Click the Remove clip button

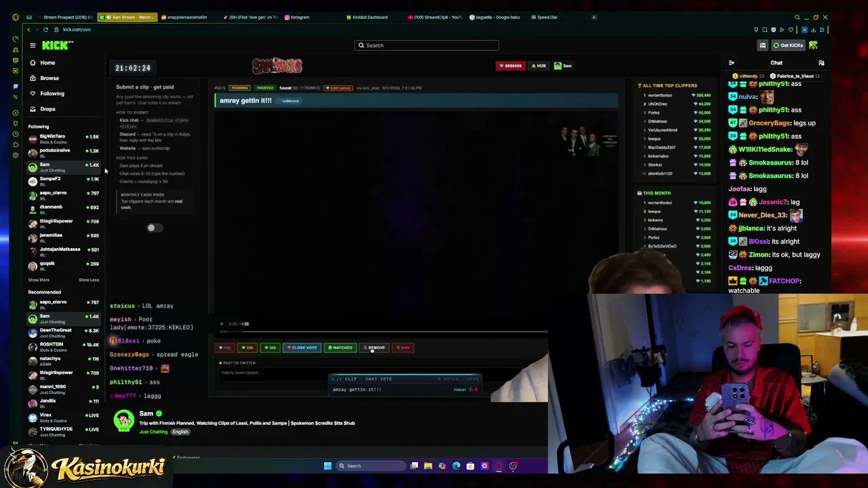click(x=374, y=348)
